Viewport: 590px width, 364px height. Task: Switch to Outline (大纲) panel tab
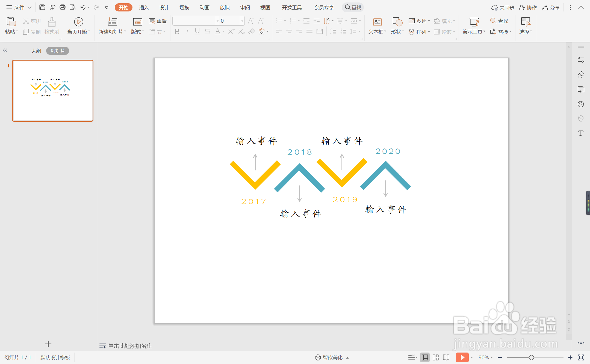(36, 51)
